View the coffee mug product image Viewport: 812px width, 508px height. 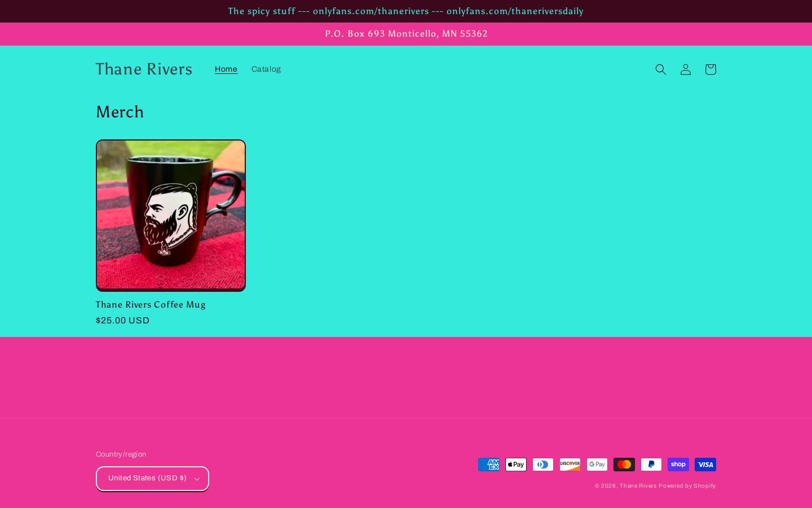coord(171,215)
